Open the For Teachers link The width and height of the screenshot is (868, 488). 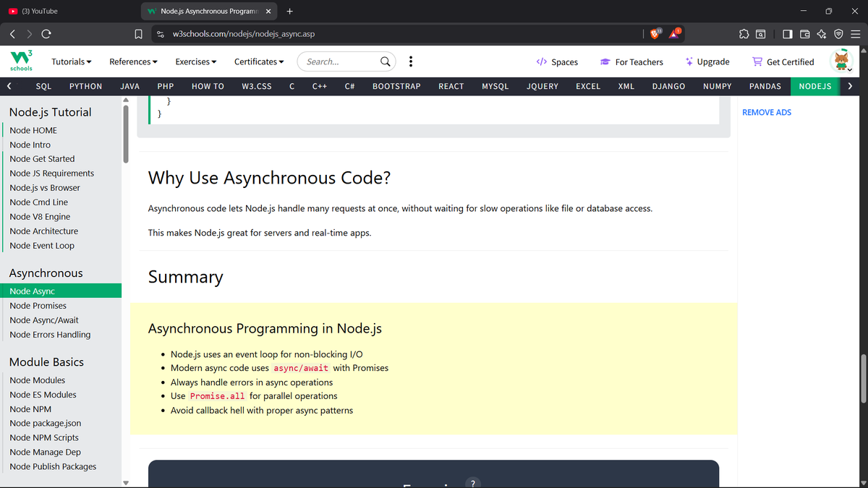[x=632, y=62]
